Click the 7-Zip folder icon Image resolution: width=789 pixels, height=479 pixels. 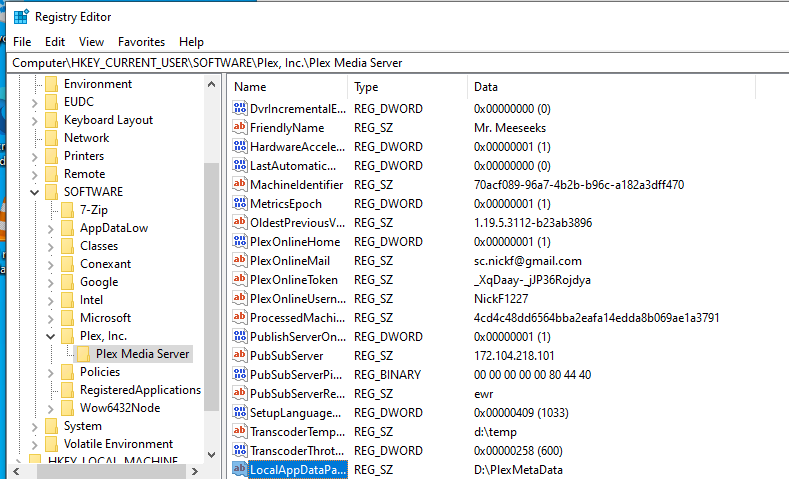[x=68, y=210]
